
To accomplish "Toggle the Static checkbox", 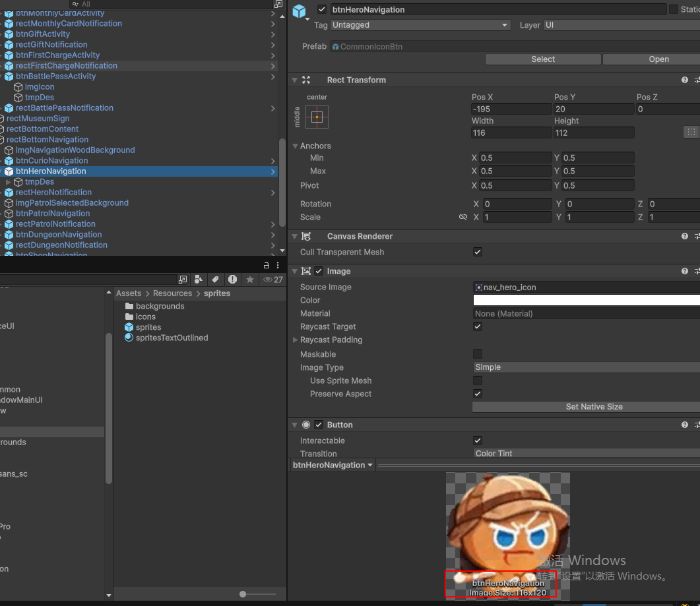I will [x=673, y=9].
